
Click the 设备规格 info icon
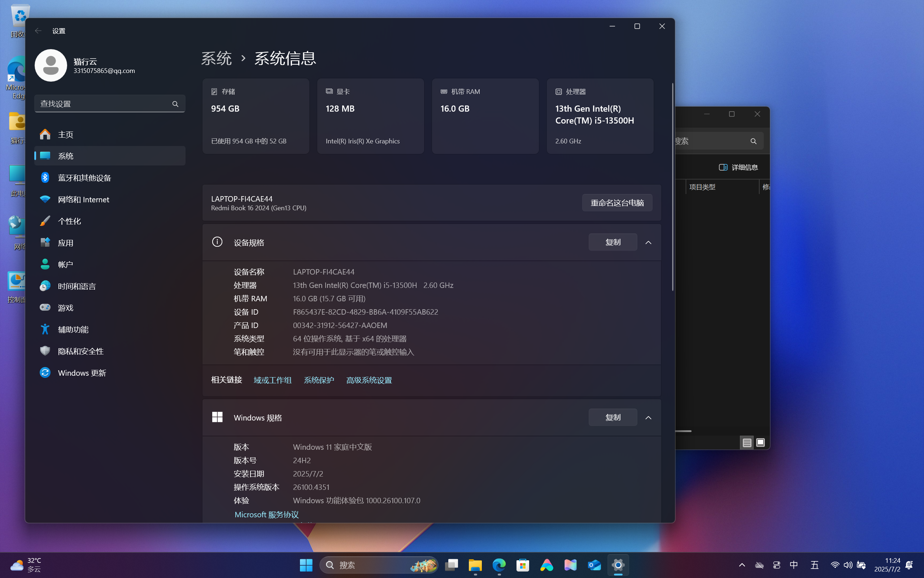tap(217, 242)
